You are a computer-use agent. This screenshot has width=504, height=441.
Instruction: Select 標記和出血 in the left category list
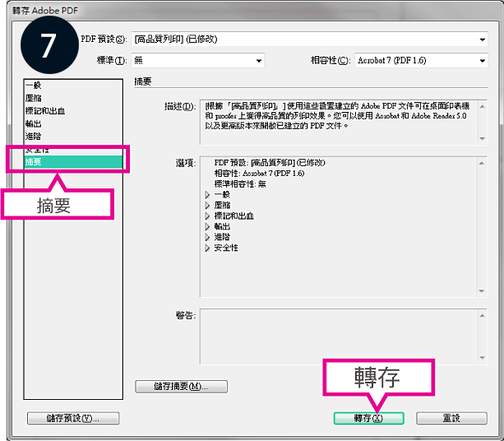[x=73, y=110]
